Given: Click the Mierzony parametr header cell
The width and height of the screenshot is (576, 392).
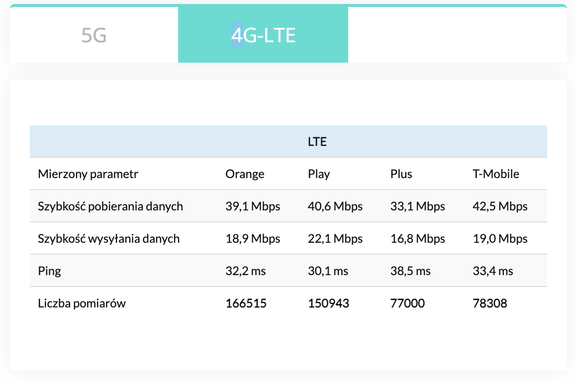Looking at the screenshot, I should click(x=88, y=174).
